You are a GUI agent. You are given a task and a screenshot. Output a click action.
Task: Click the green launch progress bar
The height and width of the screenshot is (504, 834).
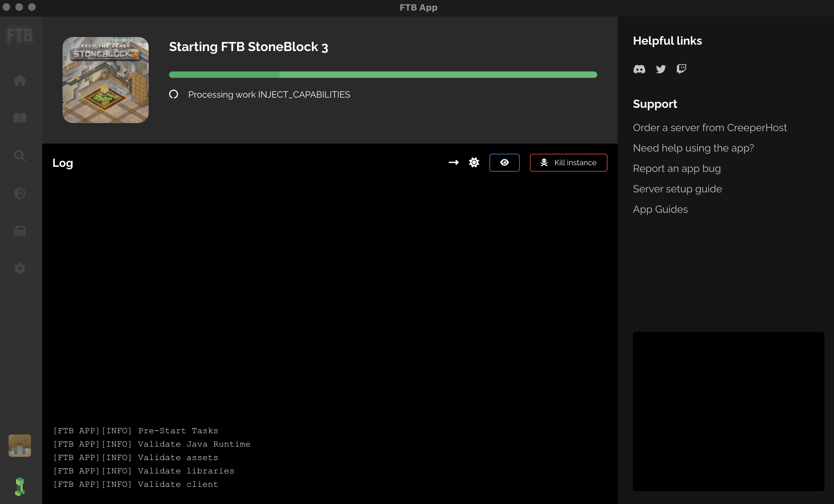point(383,74)
